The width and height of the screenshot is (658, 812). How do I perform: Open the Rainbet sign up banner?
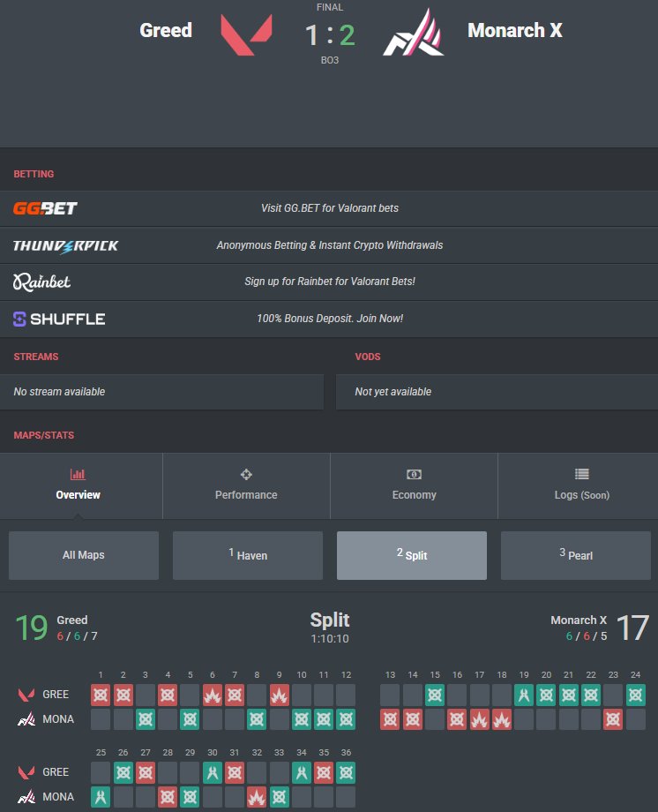point(329,282)
